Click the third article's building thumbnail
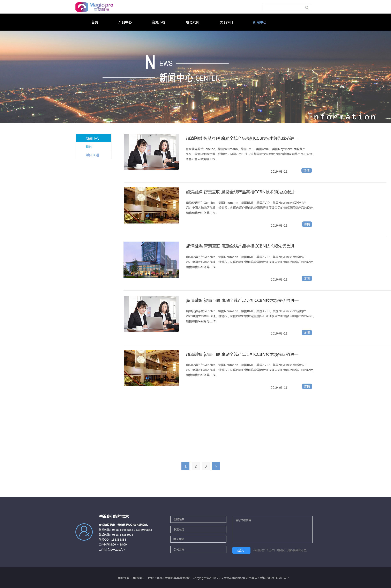Screen dimensions: 391x588 (x=151, y=259)
